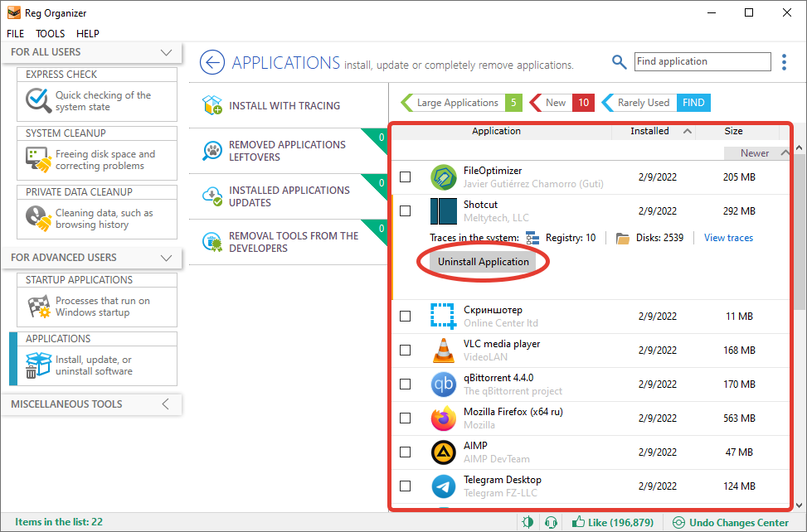Tick the FileOptimizer selection checkbox
The width and height of the screenshot is (807, 532).
coord(405,177)
